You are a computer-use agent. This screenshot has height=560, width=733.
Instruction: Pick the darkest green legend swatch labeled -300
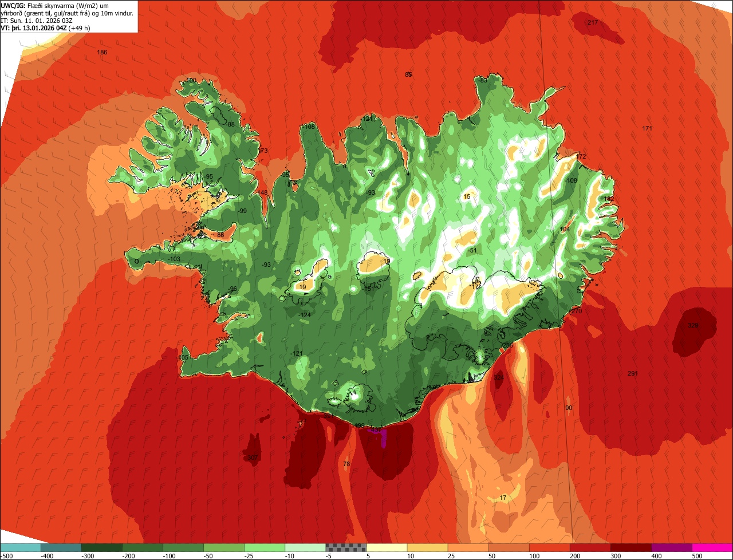102,547
